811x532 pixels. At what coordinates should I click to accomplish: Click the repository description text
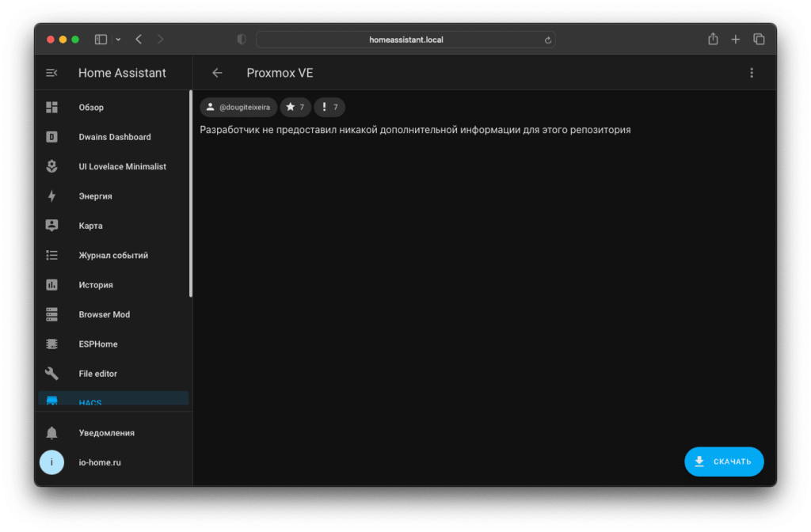point(415,130)
